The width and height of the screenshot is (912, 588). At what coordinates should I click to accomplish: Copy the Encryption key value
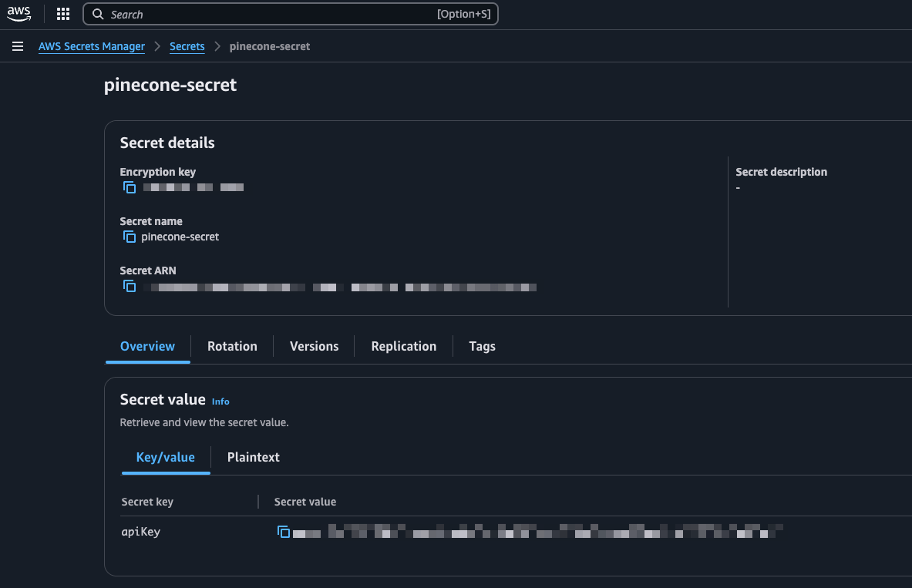(x=129, y=187)
